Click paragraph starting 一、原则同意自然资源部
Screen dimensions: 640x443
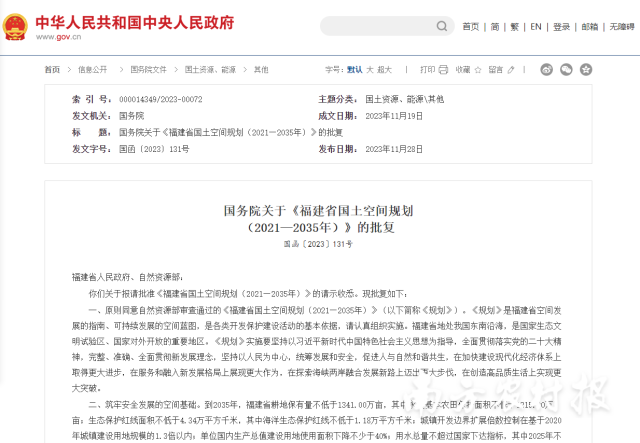coord(317,349)
